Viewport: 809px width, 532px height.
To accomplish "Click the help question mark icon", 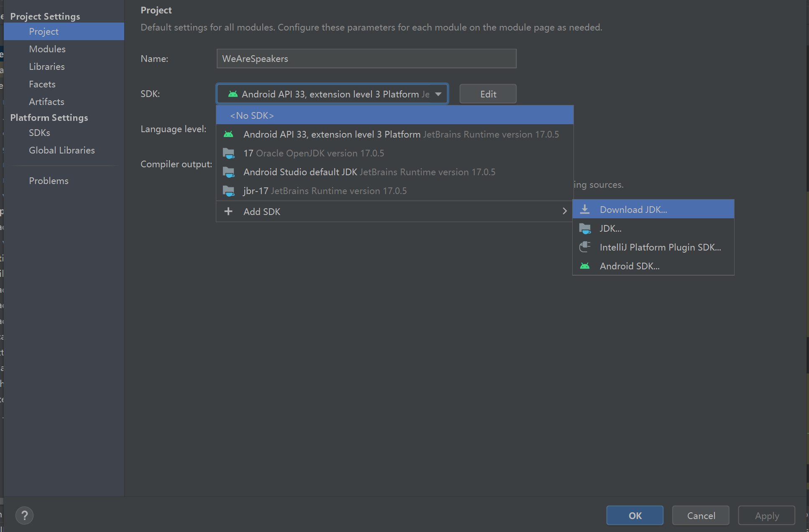I will [24, 515].
